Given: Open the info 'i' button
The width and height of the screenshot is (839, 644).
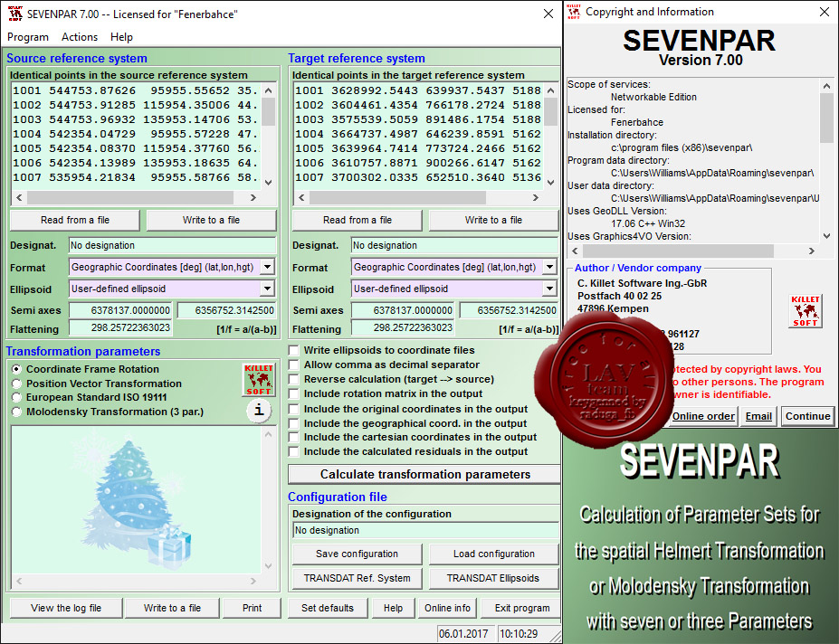Looking at the screenshot, I should pos(259,411).
